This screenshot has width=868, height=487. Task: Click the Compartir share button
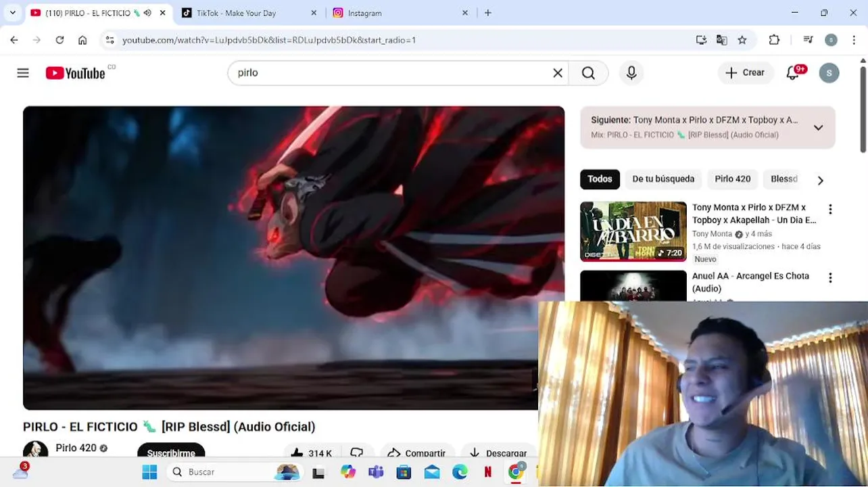(x=416, y=452)
